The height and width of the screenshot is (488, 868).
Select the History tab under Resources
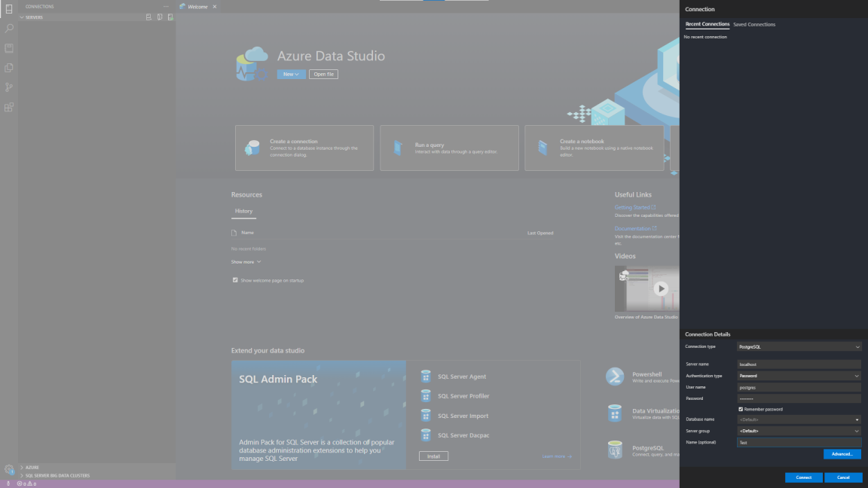click(x=243, y=212)
